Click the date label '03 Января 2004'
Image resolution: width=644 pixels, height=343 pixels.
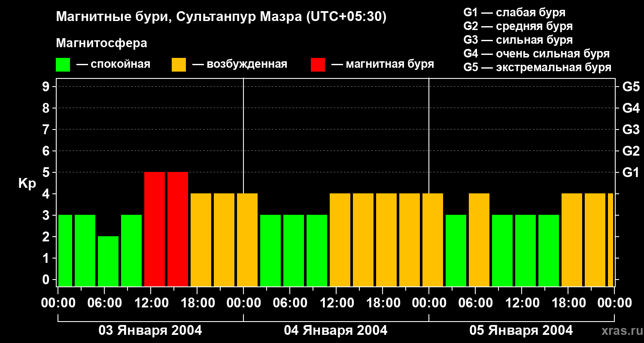(x=150, y=330)
